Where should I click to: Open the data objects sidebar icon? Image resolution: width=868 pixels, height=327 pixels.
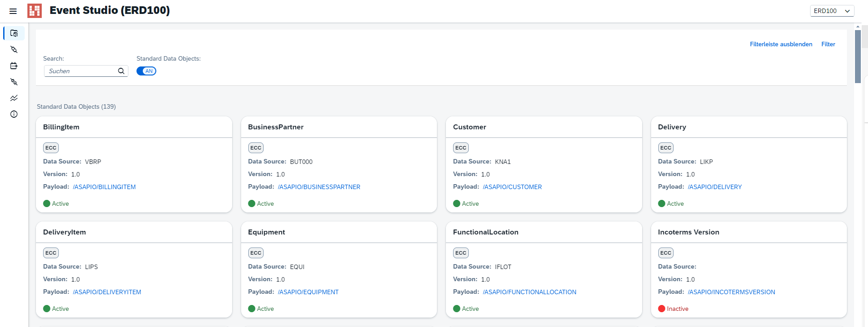pyautogui.click(x=14, y=33)
